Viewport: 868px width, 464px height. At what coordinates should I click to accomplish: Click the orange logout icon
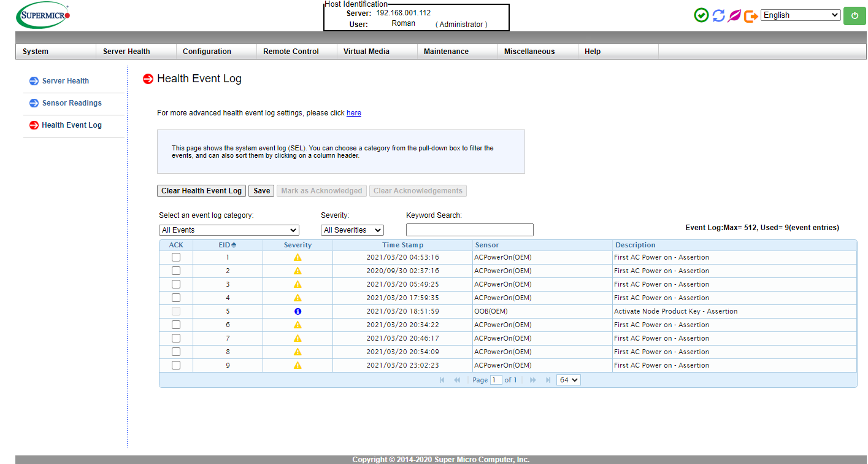click(x=751, y=16)
